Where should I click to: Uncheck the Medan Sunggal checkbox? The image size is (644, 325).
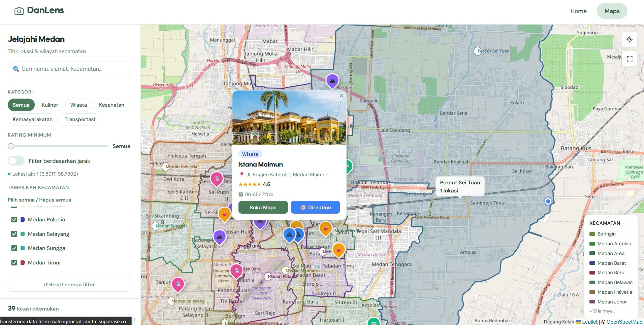(14, 248)
